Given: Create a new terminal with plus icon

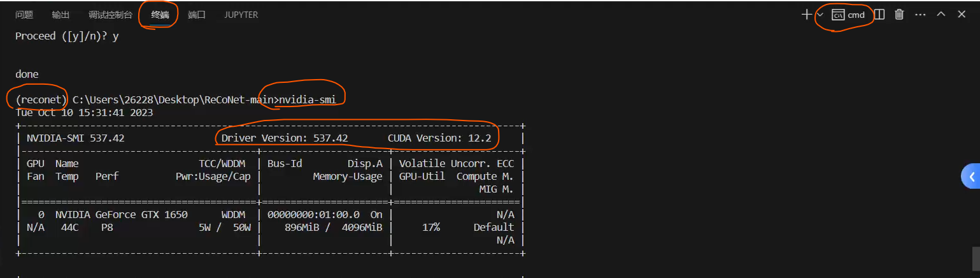Looking at the screenshot, I should click(807, 14).
